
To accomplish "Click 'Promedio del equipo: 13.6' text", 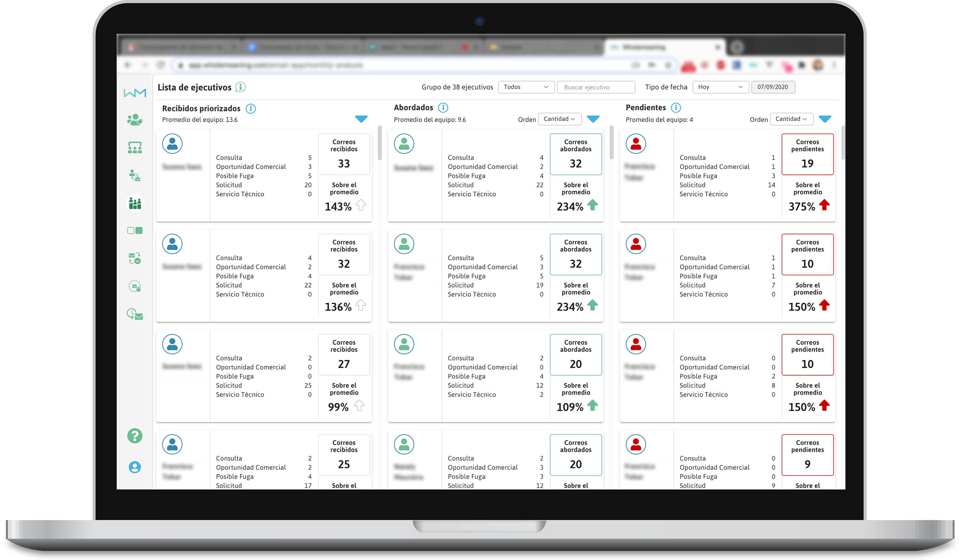I will tap(200, 120).
